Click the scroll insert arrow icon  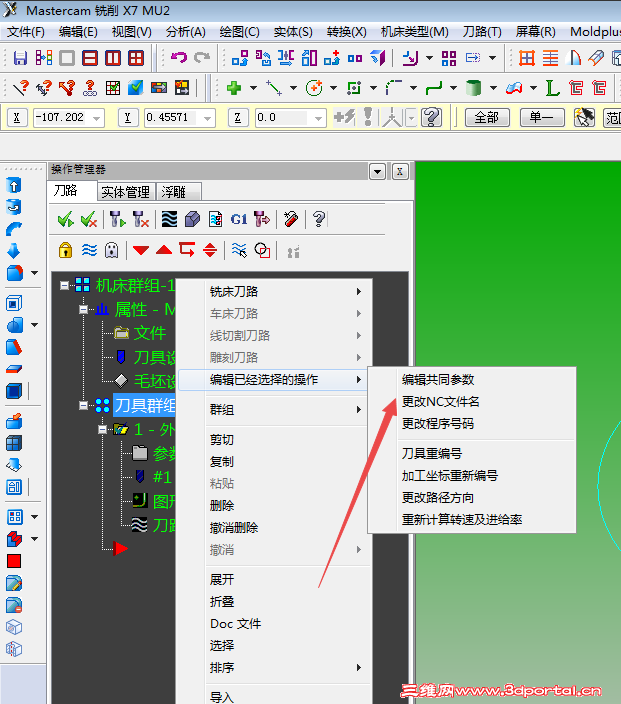(210, 250)
